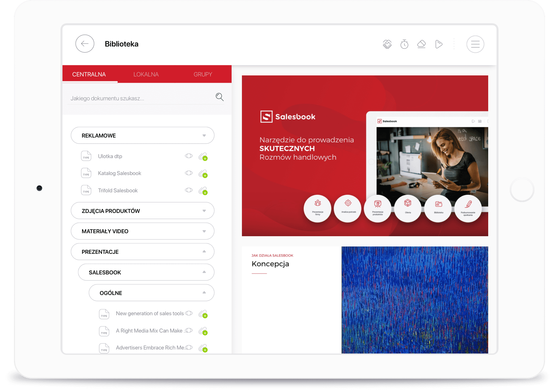Click the vertical dots toolbar separator menu
555x392 pixels.
coord(454,44)
